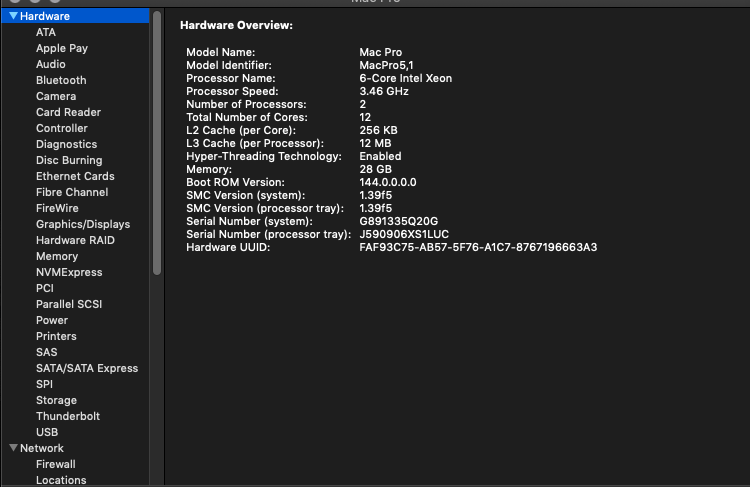Open NVMExpress device list
The image size is (750, 487).
(69, 272)
